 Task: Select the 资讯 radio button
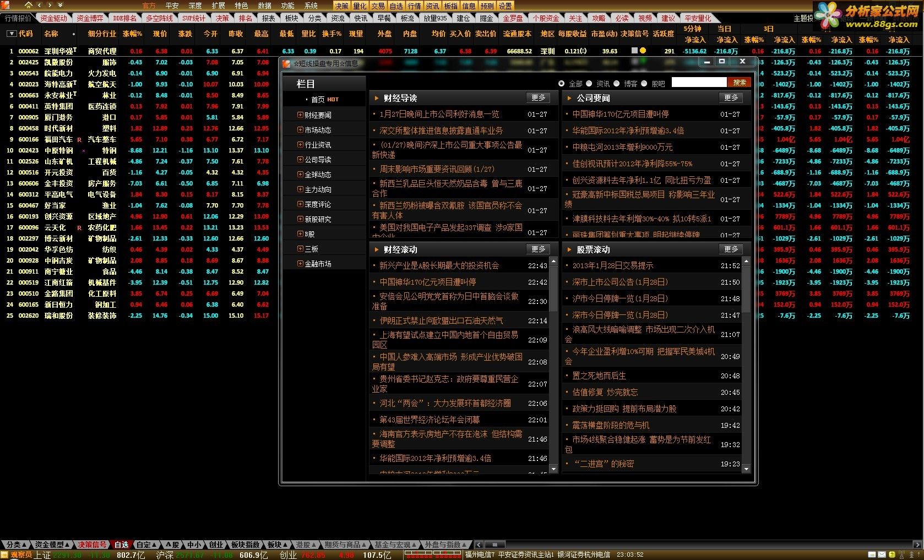[x=589, y=84]
